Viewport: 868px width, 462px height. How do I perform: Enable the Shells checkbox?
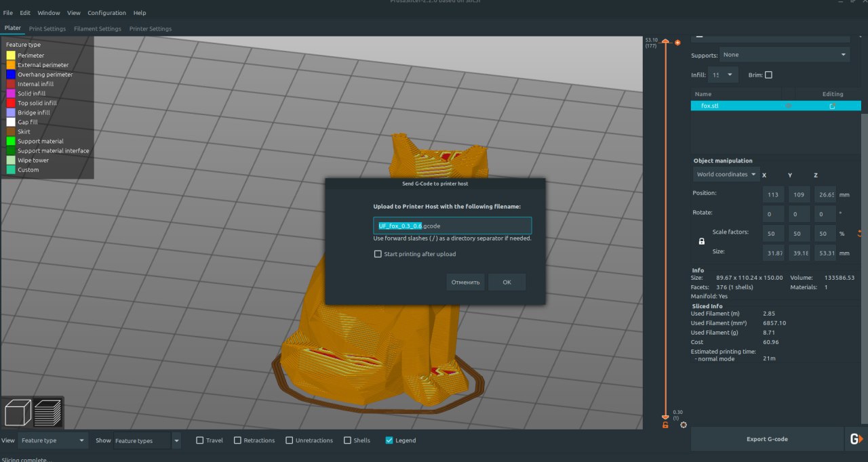point(348,440)
